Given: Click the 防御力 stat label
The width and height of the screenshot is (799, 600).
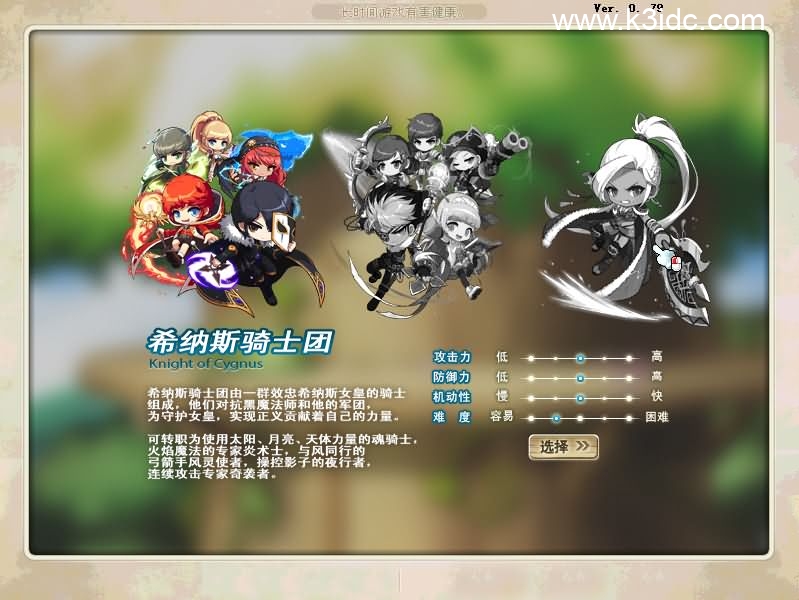Looking at the screenshot, I should point(451,377).
